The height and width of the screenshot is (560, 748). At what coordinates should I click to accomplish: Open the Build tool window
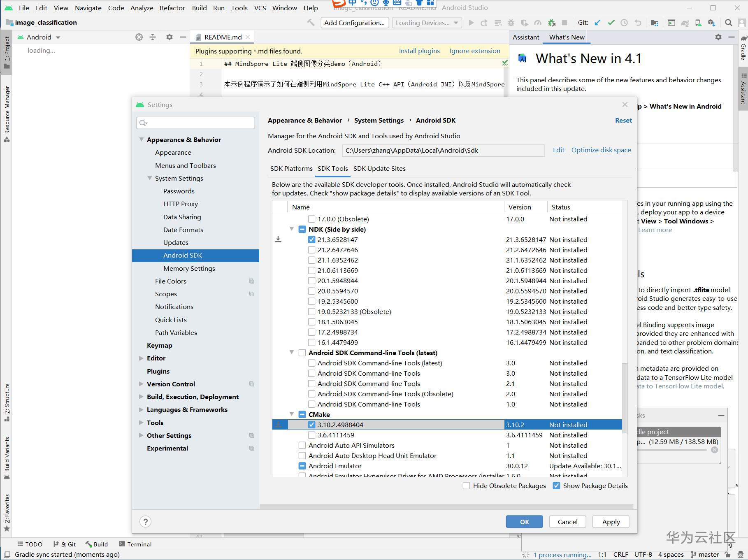97,544
